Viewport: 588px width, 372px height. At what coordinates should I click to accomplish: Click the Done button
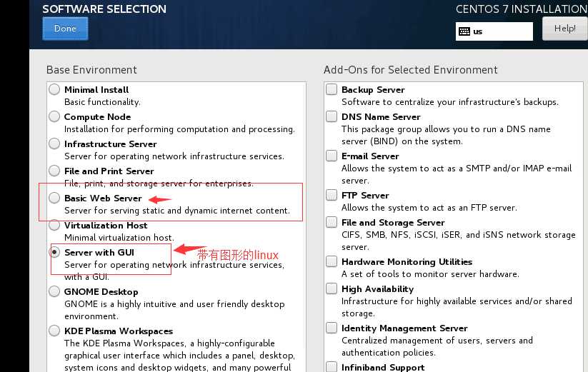coord(65,29)
